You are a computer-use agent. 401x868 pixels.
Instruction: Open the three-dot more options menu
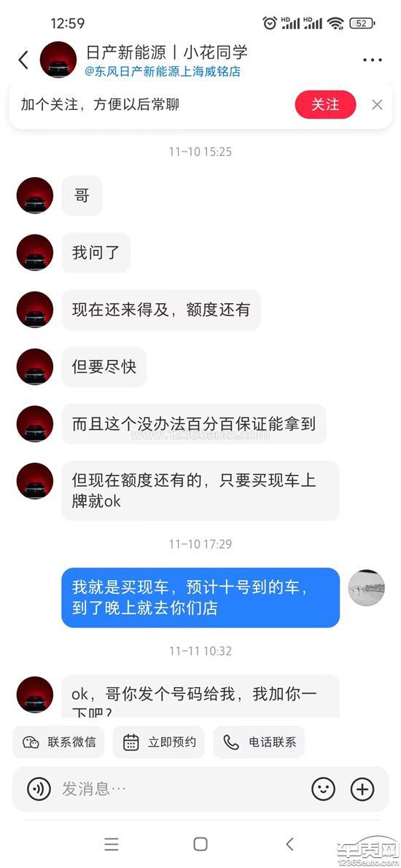coord(373,60)
